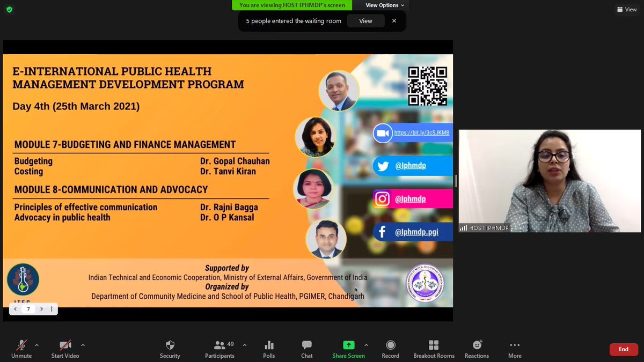Click 'MODULE 7-BUDGETING AND FINANCE MANAGEMENT' heading
Screen dimensions: 644x362
click(x=125, y=145)
